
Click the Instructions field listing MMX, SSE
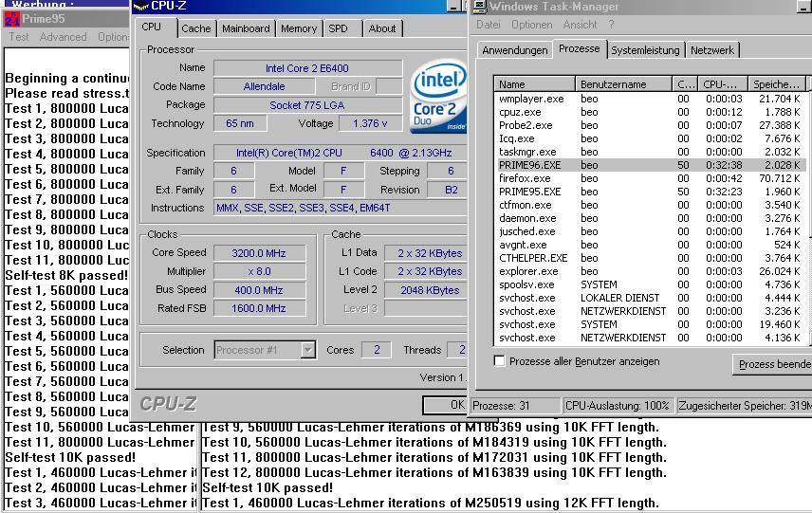point(341,208)
